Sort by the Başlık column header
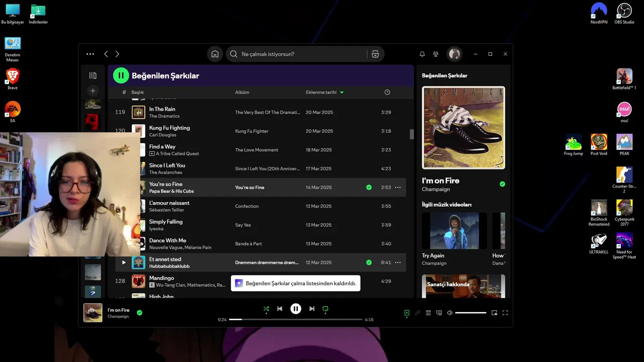Image resolution: width=644 pixels, height=362 pixels. coord(137,93)
